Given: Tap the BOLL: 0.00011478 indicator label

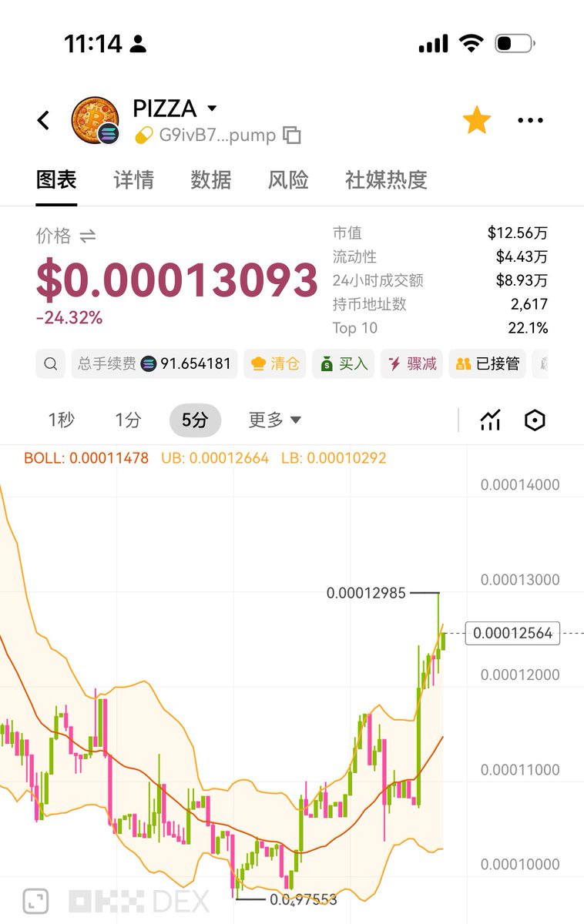Looking at the screenshot, I should (86, 458).
